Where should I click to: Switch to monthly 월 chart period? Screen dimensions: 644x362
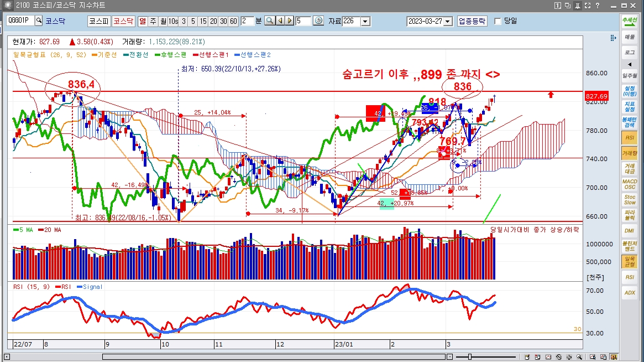tap(163, 20)
